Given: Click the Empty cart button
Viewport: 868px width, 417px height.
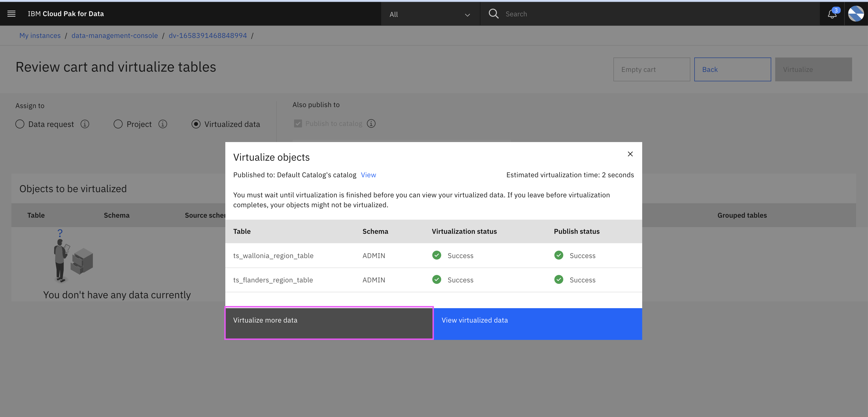Looking at the screenshot, I should pos(651,69).
